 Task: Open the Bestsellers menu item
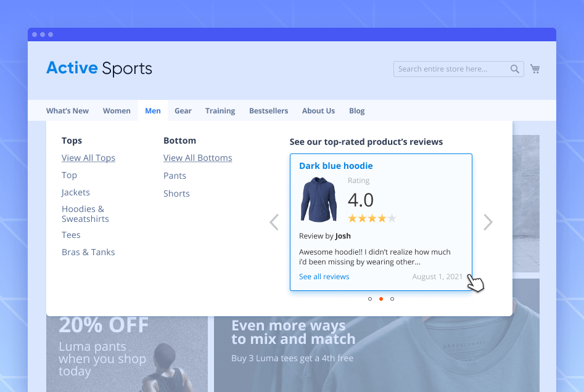(x=268, y=111)
